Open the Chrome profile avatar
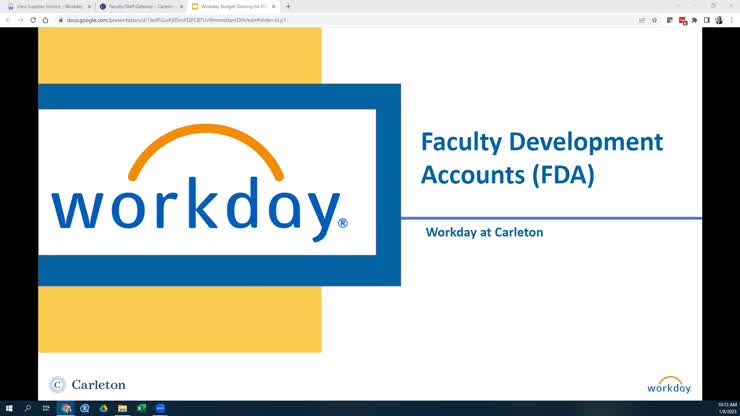740x416 pixels. tap(719, 20)
